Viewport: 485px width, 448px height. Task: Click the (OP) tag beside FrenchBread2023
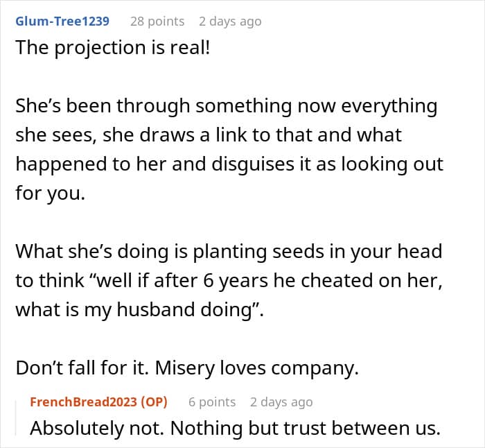click(x=154, y=402)
